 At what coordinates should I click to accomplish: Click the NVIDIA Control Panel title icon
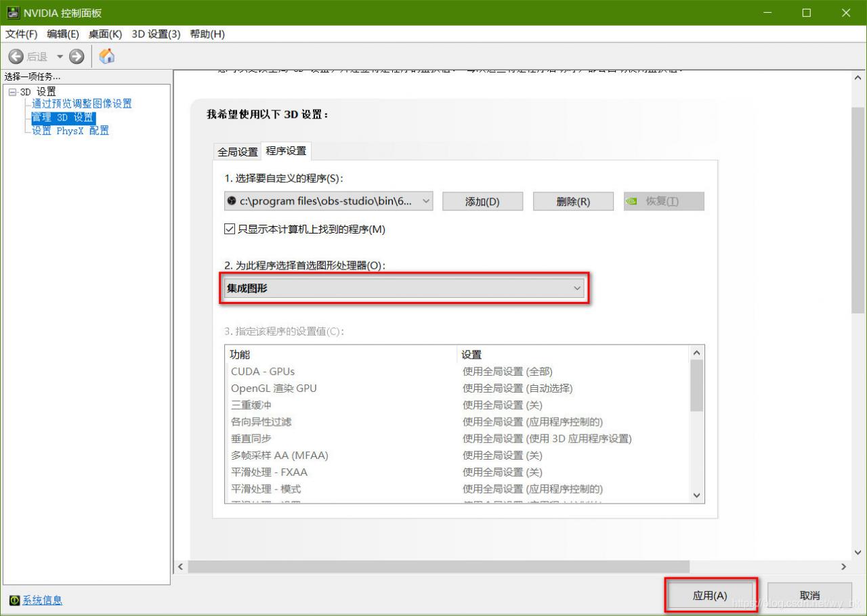click(14, 14)
